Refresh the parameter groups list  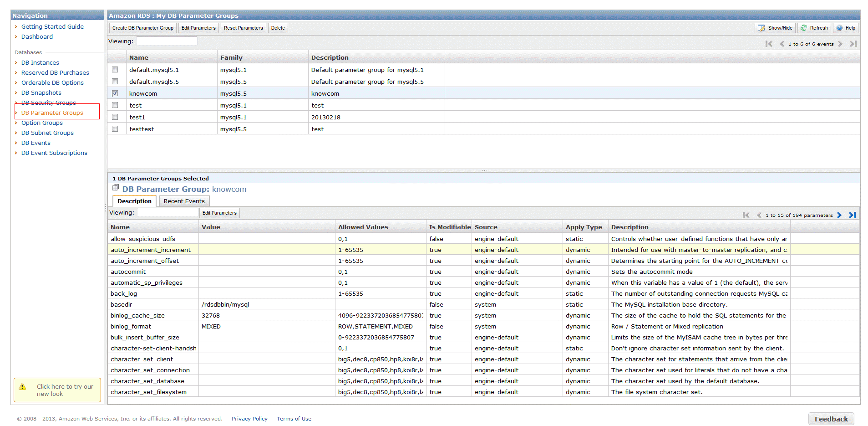pos(814,28)
